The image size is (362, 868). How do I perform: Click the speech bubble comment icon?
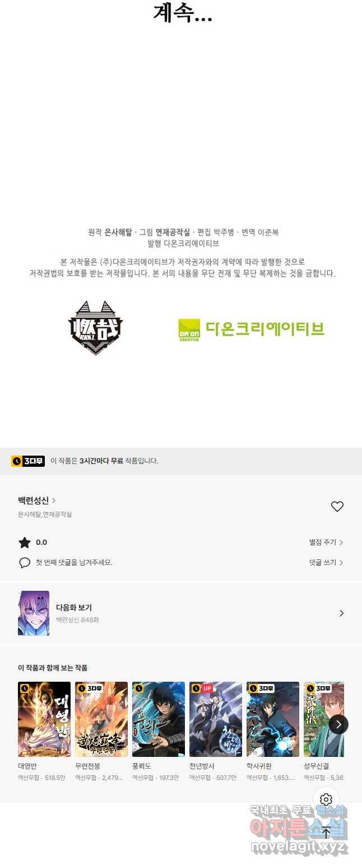25,563
